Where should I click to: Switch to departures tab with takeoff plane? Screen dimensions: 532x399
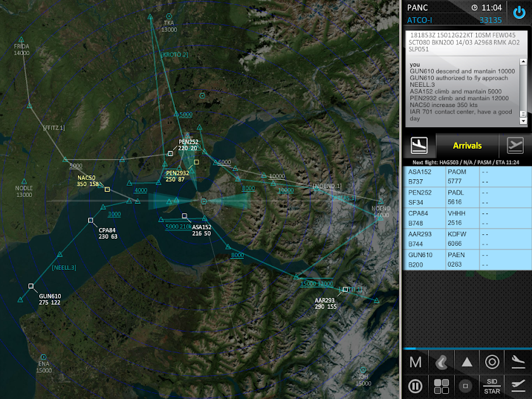click(x=515, y=146)
